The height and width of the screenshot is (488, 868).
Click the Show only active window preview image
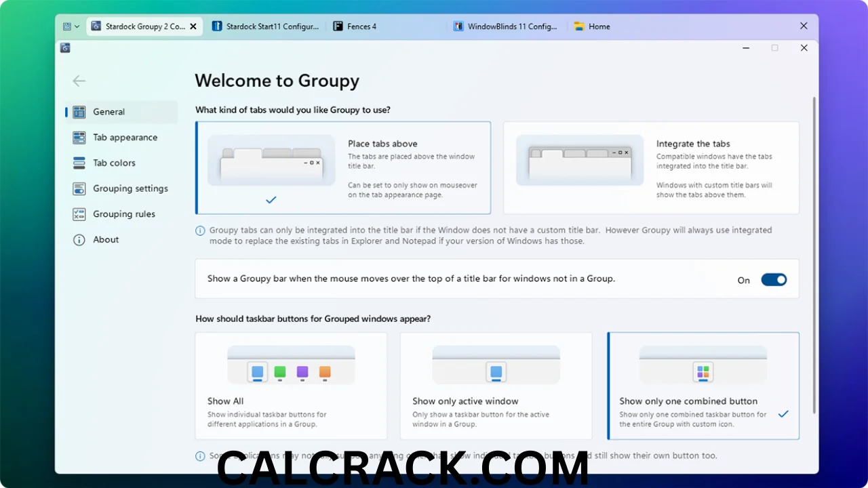point(496,366)
